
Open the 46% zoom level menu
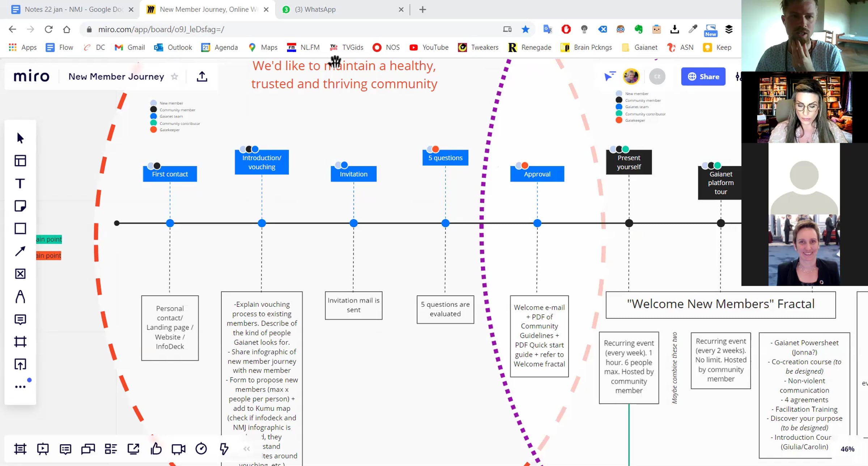(847, 449)
